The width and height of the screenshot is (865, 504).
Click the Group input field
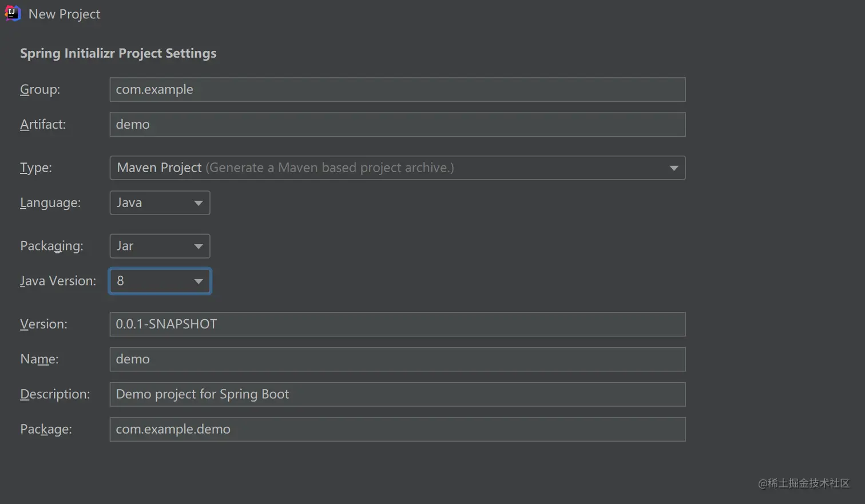pyautogui.click(x=397, y=90)
